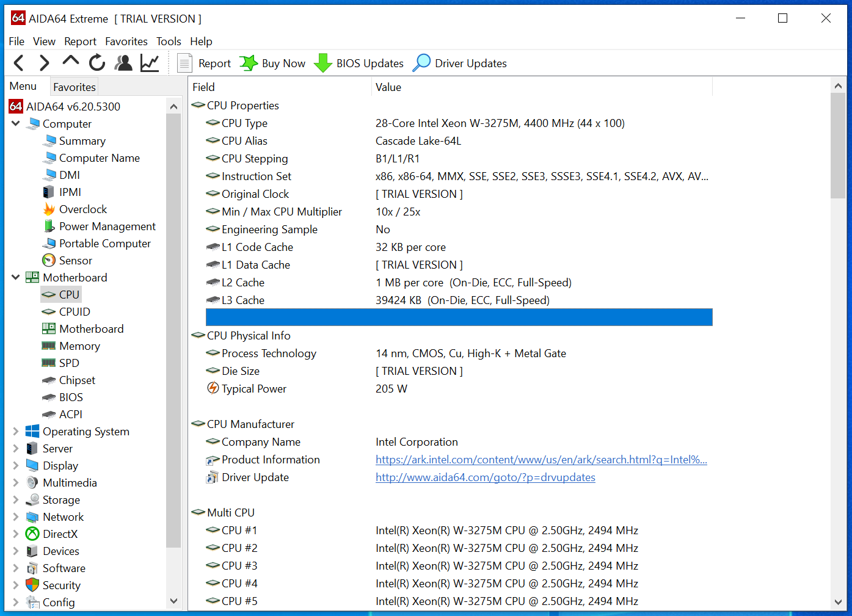
Task: Select CPUID in the tree
Action: (x=66, y=311)
